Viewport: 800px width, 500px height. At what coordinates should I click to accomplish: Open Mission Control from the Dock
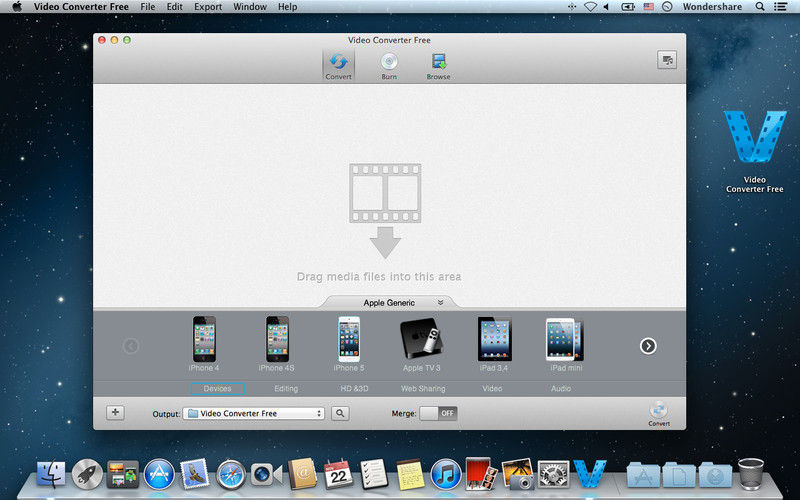(123, 474)
